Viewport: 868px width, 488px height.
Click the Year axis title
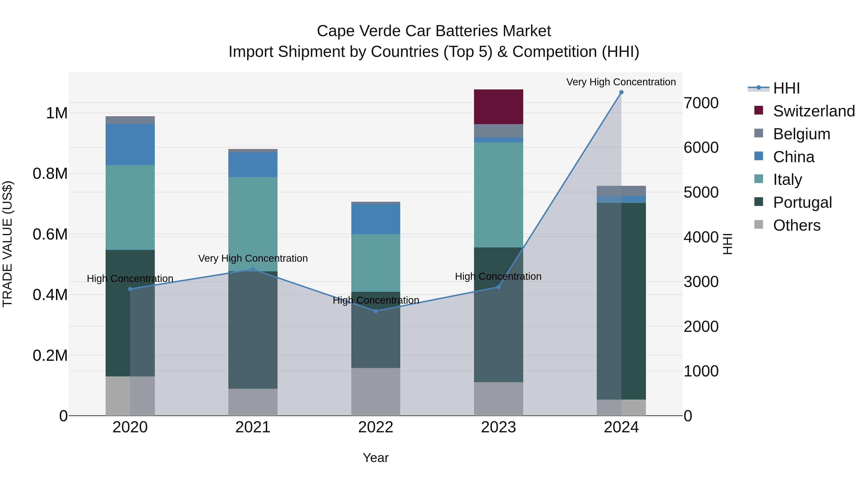[x=376, y=458]
